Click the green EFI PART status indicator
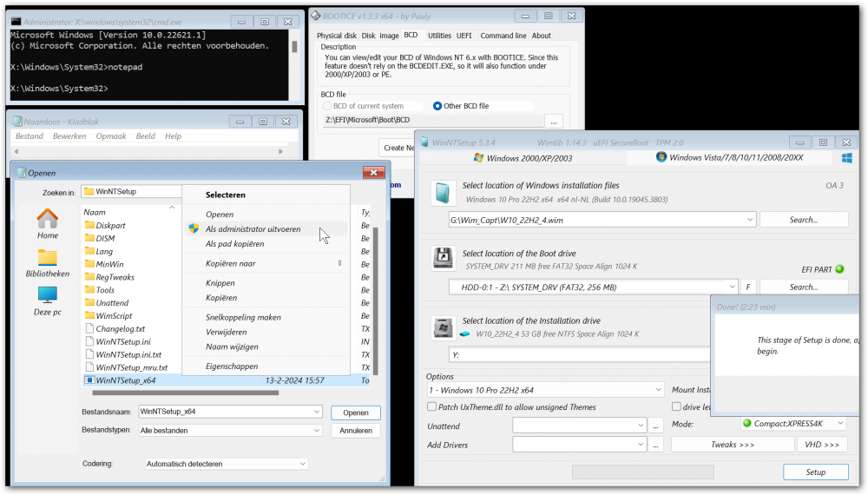 [x=839, y=270]
